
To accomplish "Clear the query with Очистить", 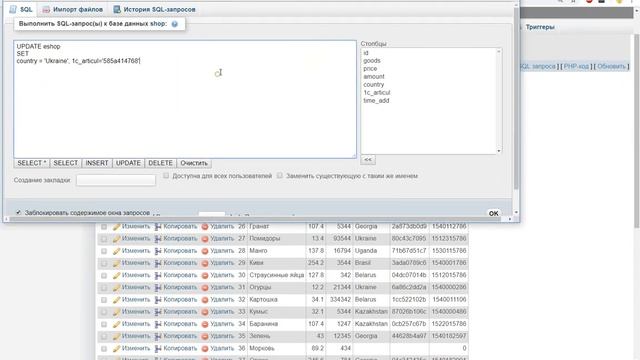I will [x=194, y=163].
